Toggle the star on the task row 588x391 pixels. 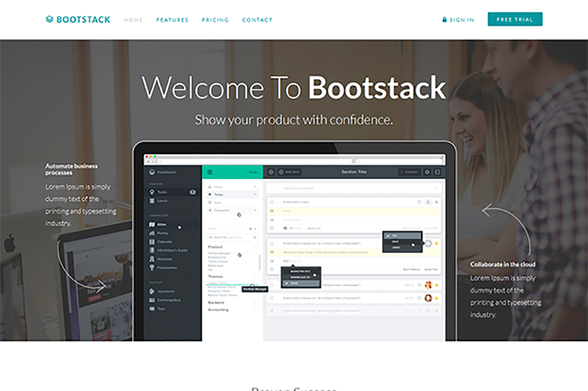coord(437,202)
